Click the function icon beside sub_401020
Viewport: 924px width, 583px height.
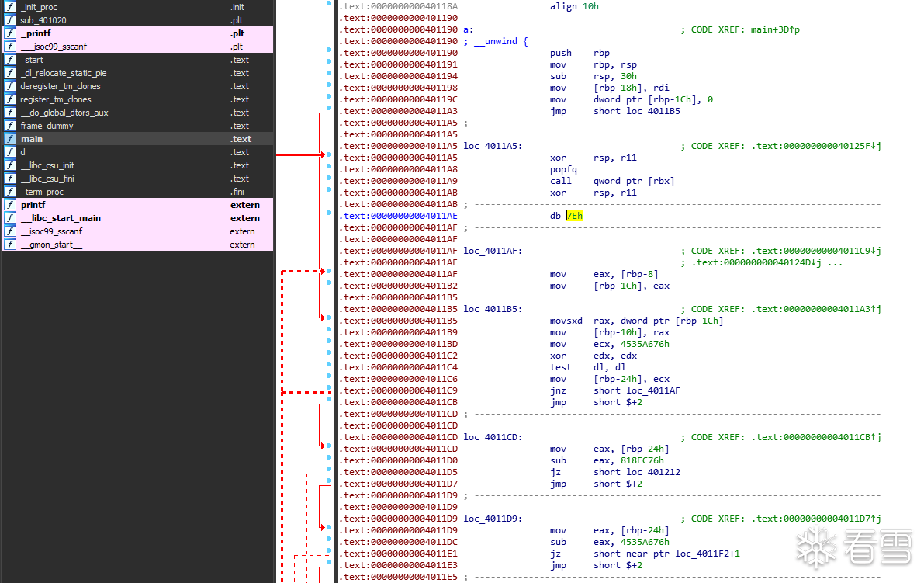[10, 20]
